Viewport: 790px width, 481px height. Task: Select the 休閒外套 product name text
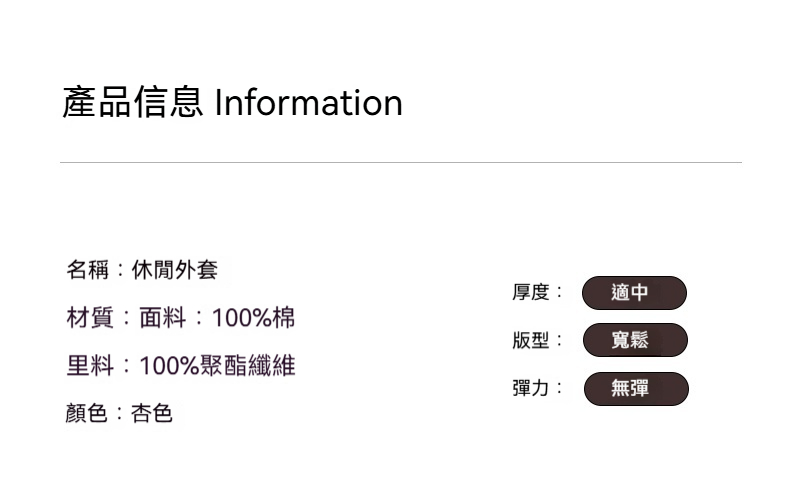[x=174, y=270]
